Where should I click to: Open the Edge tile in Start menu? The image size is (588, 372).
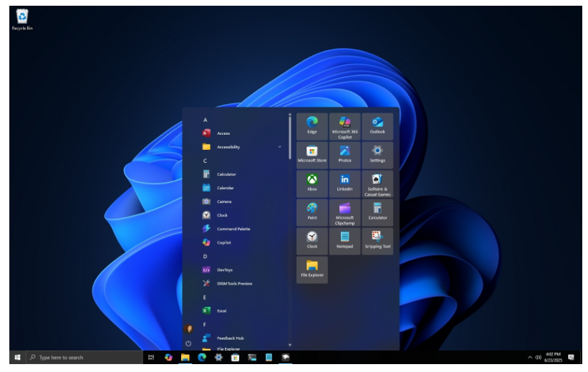click(x=312, y=126)
